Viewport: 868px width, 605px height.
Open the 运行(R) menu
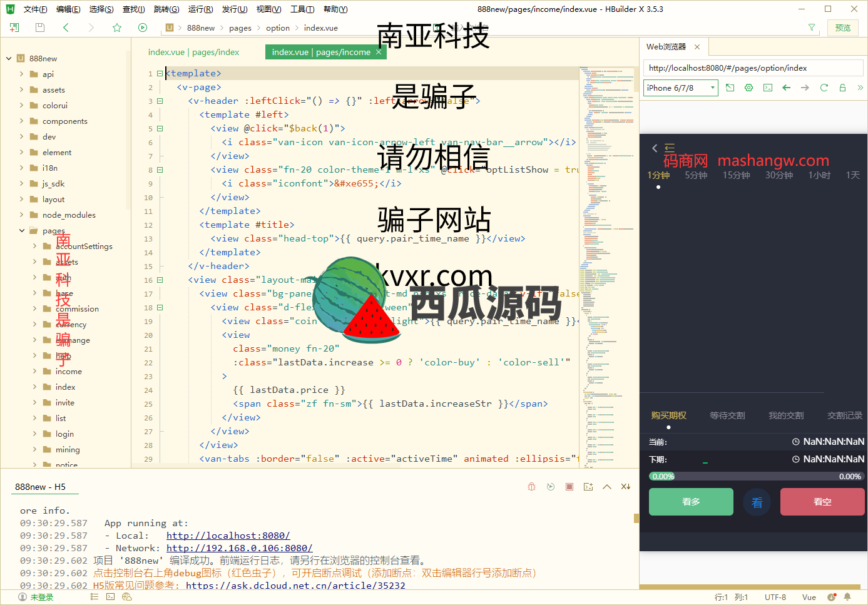tap(201, 9)
